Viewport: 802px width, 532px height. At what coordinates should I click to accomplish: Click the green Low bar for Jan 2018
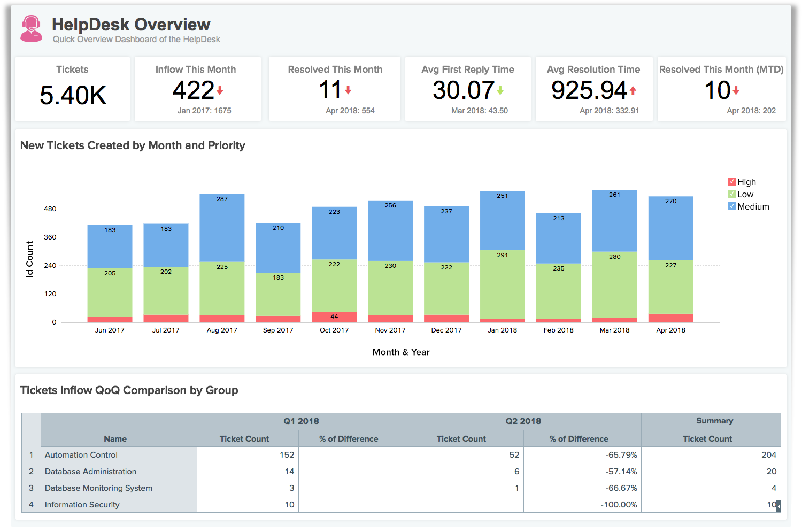click(x=503, y=286)
